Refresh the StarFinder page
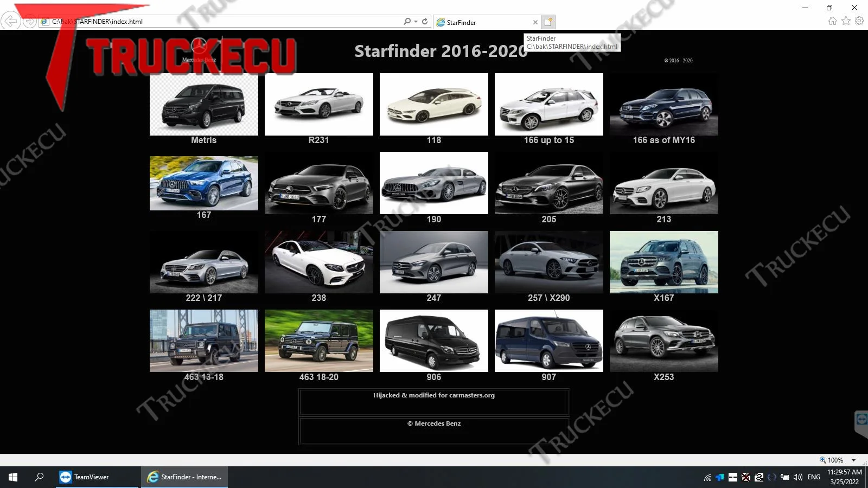Viewport: 868px width, 488px height. (425, 22)
